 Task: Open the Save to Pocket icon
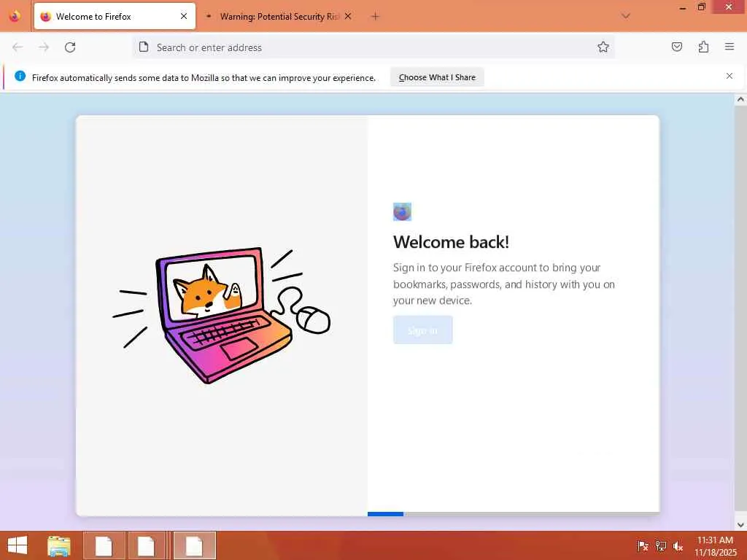click(x=676, y=47)
